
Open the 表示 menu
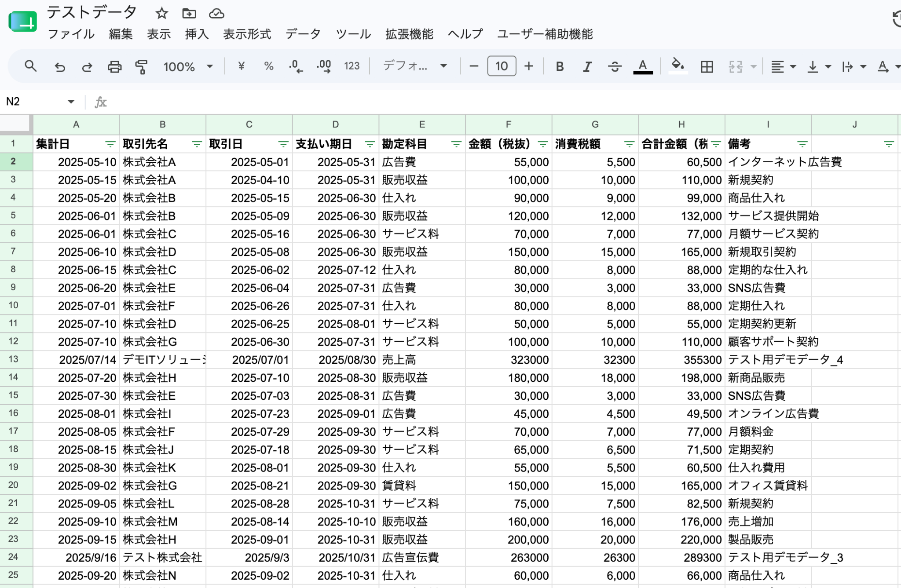pos(158,34)
